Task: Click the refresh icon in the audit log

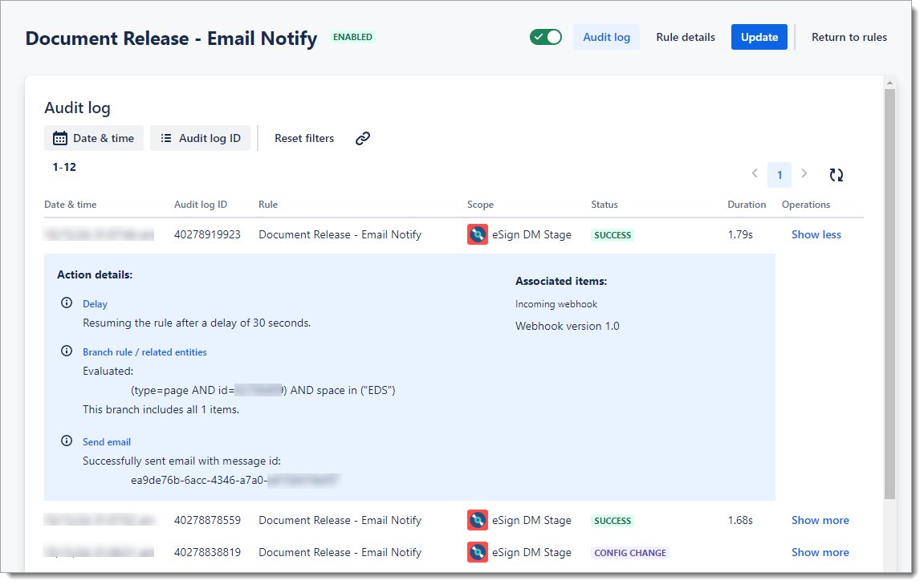Action: point(836,175)
